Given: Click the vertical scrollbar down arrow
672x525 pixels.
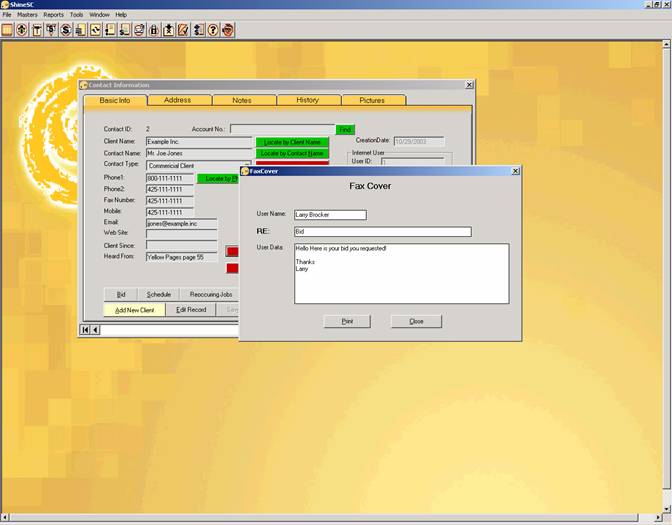Looking at the screenshot, I should pyautogui.click(x=666, y=509).
